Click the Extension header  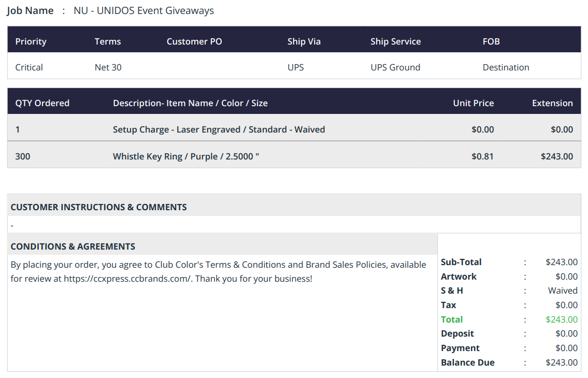pyautogui.click(x=552, y=103)
